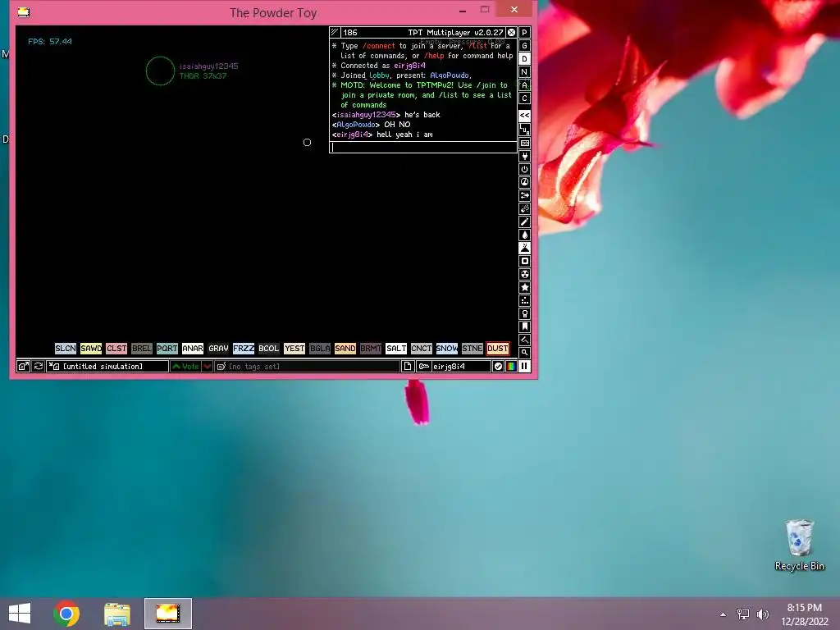840x630 pixels.
Task: Open the Special category (star icon)
Action: [524, 287]
